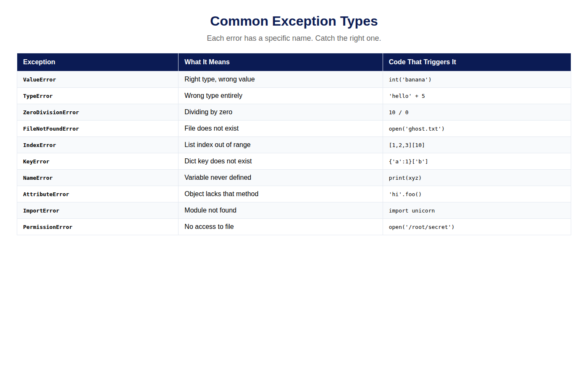Screen dimensions: 588x378
Task: Select the open('ghost.txt') code cell
Action: [x=417, y=129]
